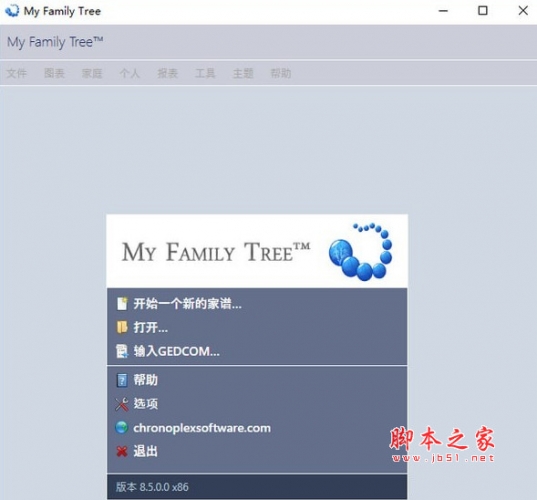537x500 pixels.
Task: Open 帮助 in the start panel
Action: [x=146, y=380]
